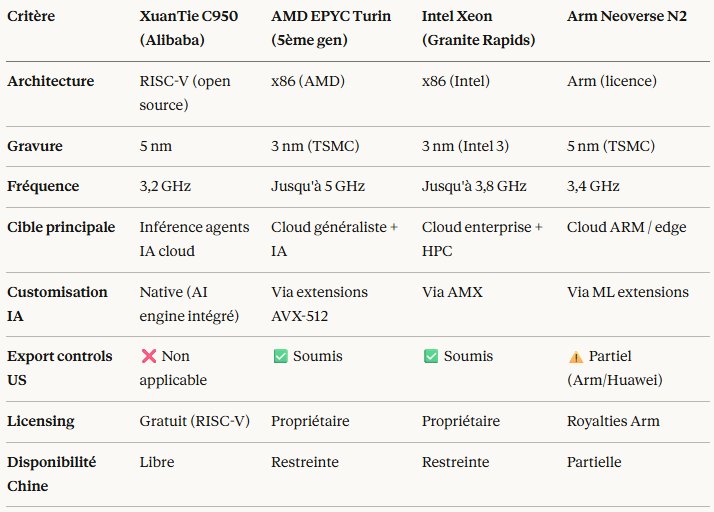
Task: Click the "Licensing" row label
Action: pos(41,422)
